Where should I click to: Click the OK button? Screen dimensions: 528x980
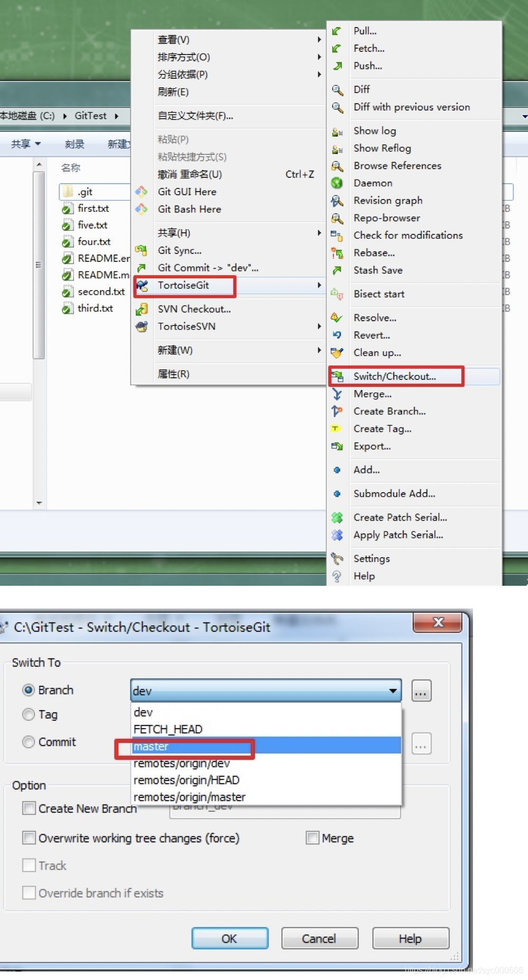(230, 938)
